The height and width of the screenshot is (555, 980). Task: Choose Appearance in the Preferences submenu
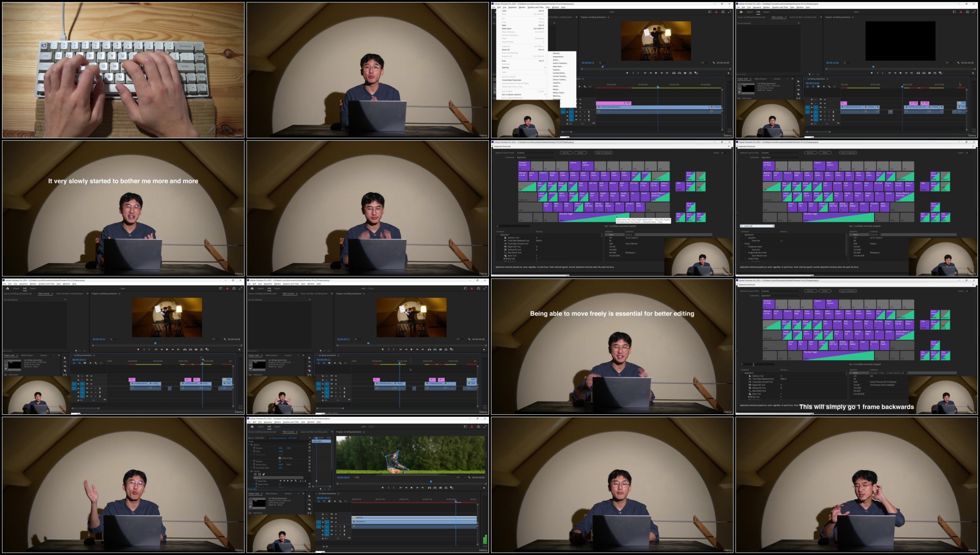coord(558,57)
